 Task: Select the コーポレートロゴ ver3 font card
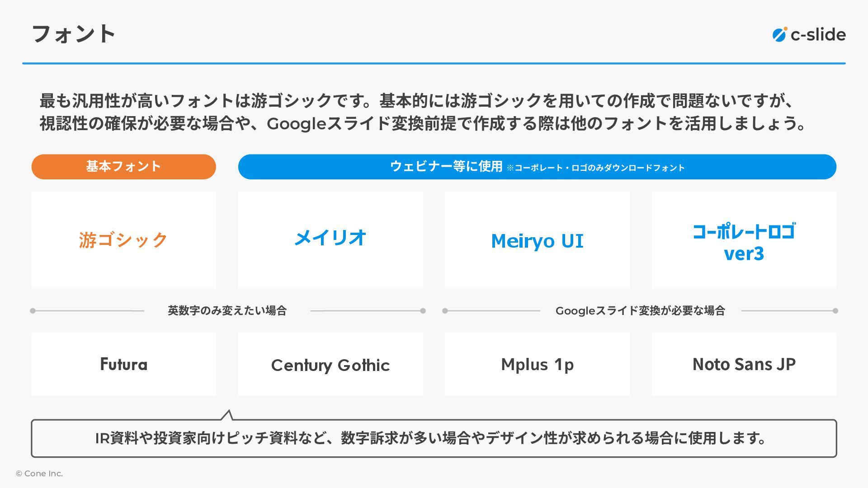tap(743, 240)
